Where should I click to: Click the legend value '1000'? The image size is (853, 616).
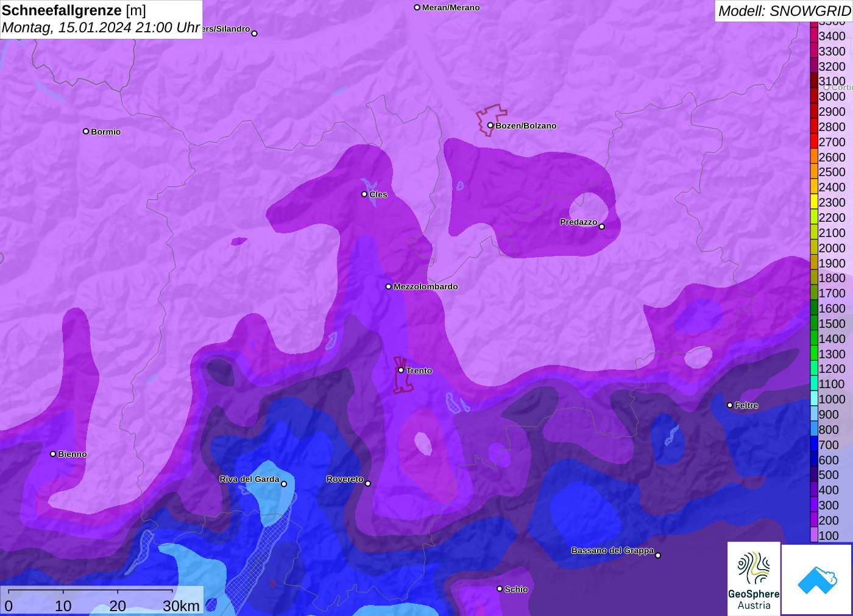tap(832, 399)
